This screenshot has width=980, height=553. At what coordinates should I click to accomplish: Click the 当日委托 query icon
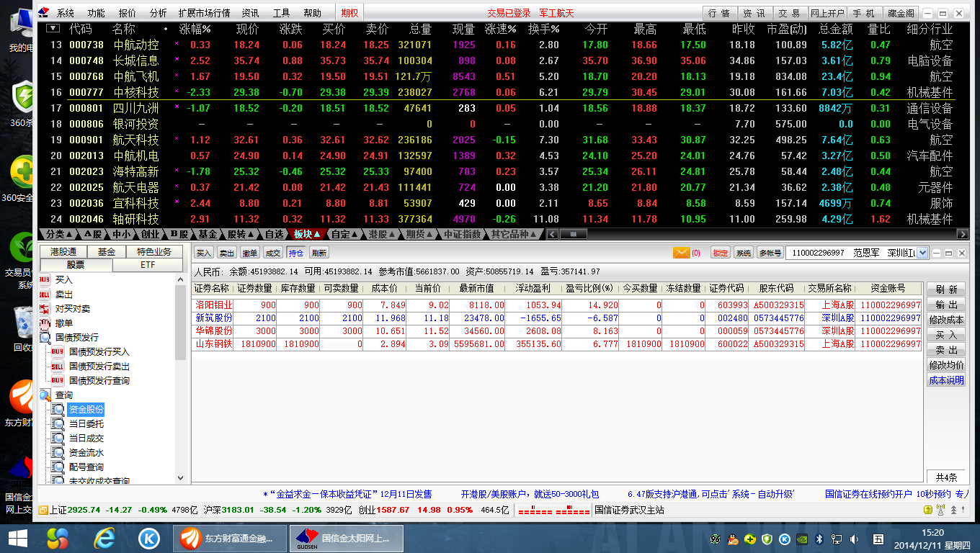58,424
